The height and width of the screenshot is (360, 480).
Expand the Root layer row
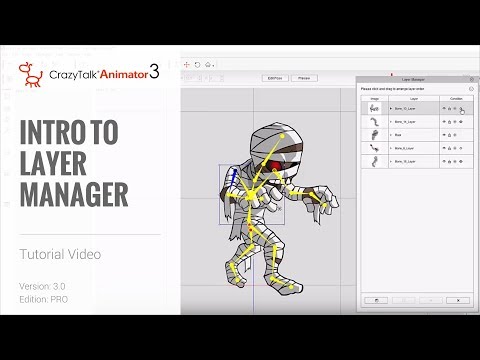391,135
